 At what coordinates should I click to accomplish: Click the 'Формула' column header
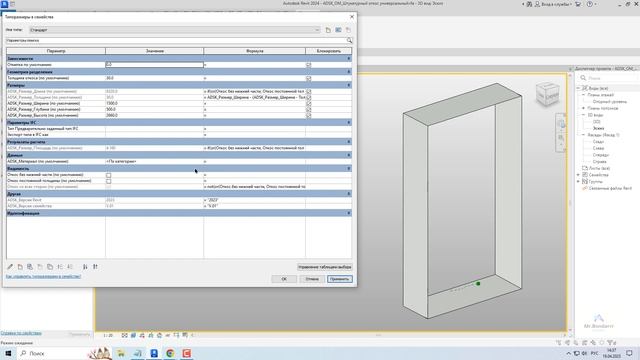pyautogui.click(x=255, y=51)
